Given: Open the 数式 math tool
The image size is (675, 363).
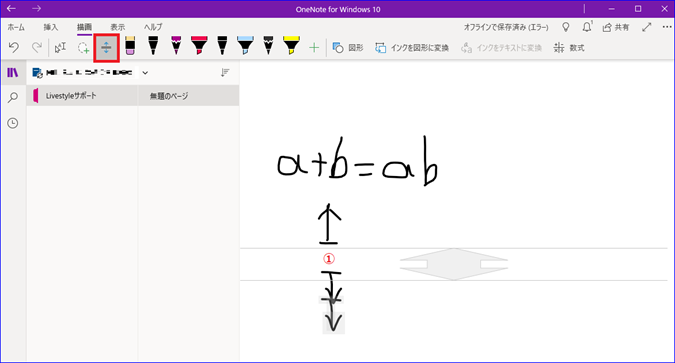Looking at the screenshot, I should (x=569, y=48).
